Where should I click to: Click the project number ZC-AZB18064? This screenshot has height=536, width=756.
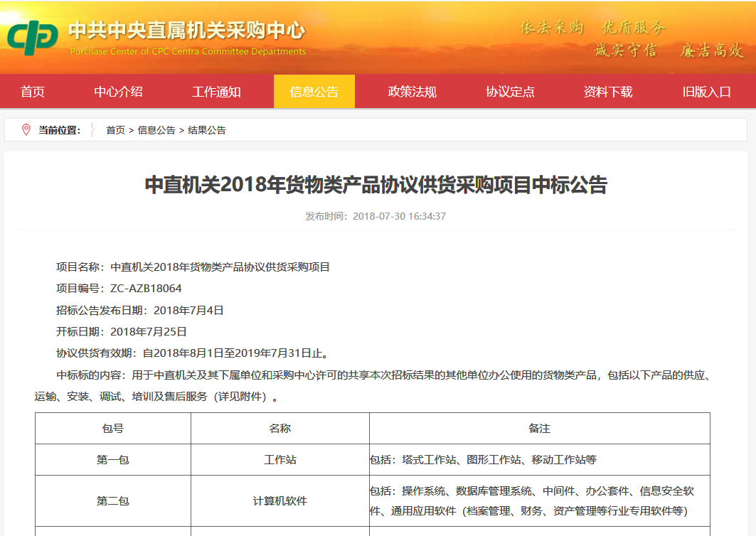(x=146, y=289)
